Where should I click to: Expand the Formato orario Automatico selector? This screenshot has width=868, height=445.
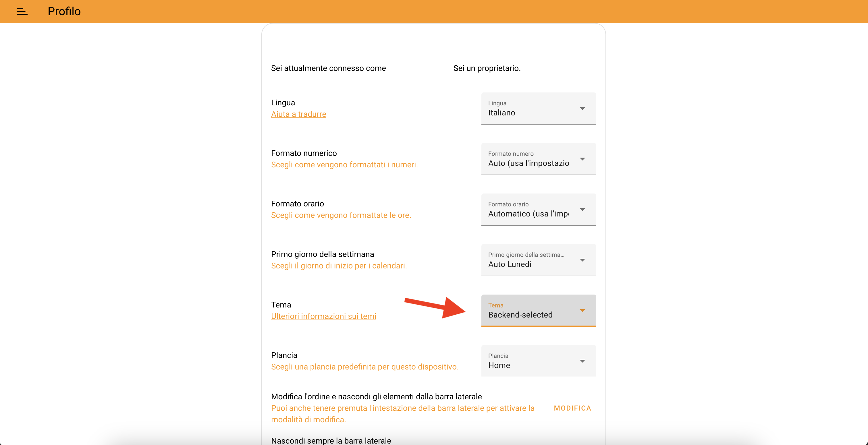[x=539, y=210]
